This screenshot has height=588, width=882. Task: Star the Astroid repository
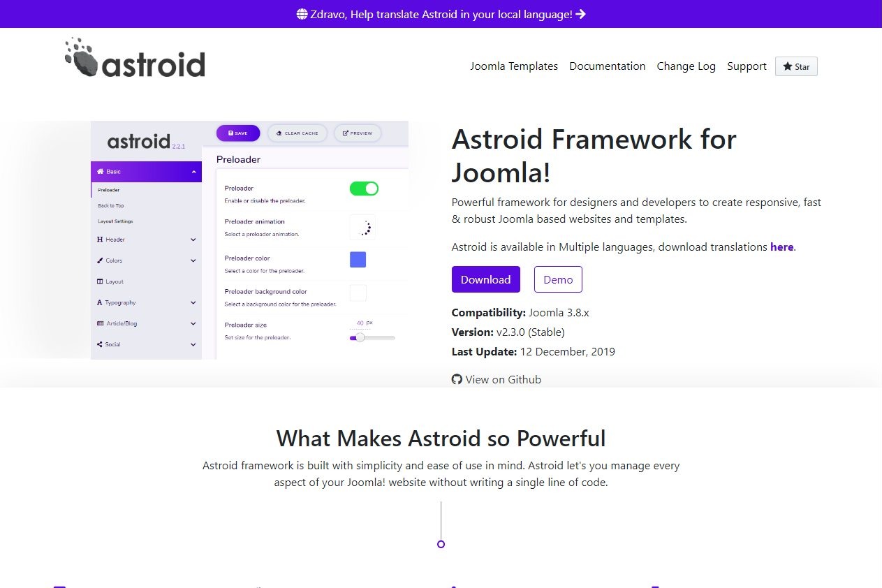(795, 66)
